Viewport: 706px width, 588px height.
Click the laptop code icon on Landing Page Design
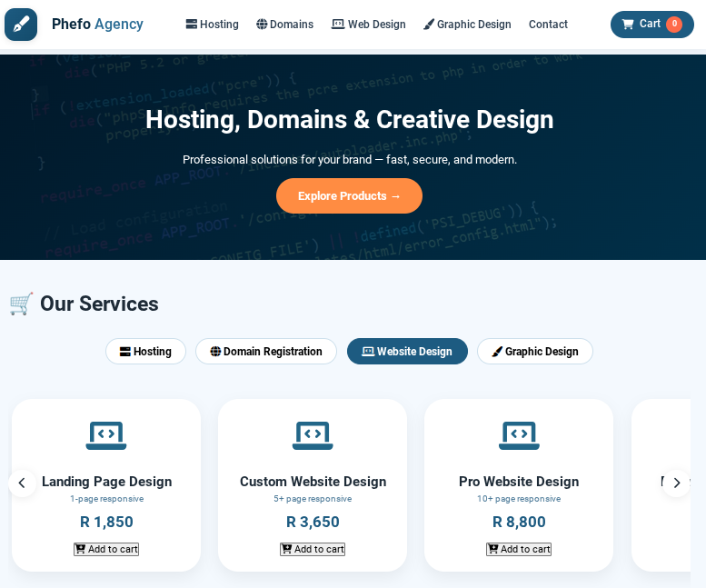point(106,435)
